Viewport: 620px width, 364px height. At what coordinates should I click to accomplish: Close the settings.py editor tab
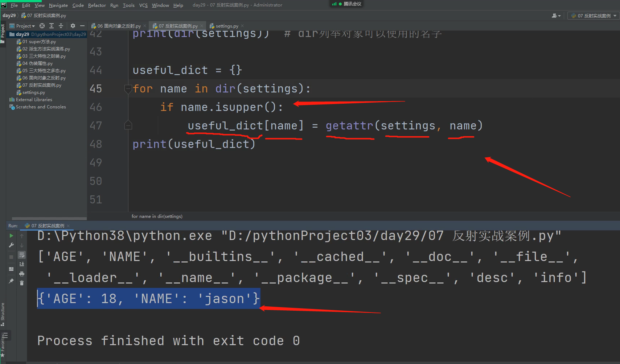(x=242, y=26)
